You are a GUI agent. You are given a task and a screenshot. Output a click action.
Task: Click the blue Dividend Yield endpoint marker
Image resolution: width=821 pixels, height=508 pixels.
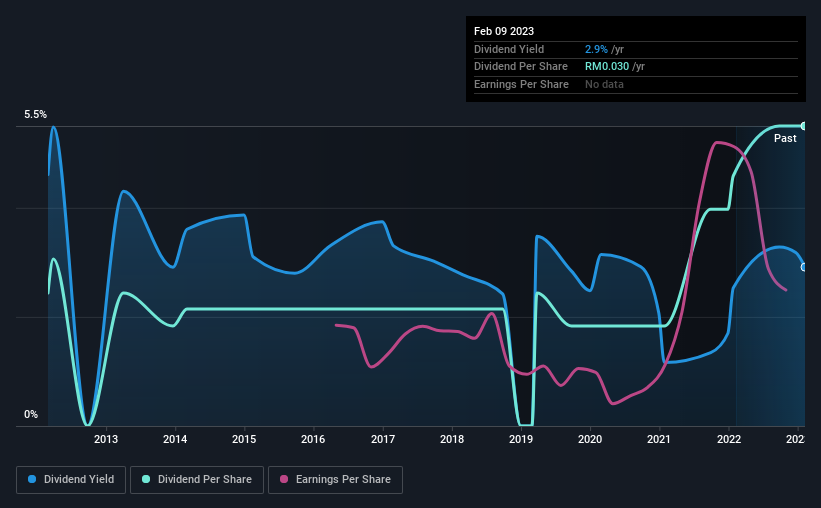(x=803, y=267)
